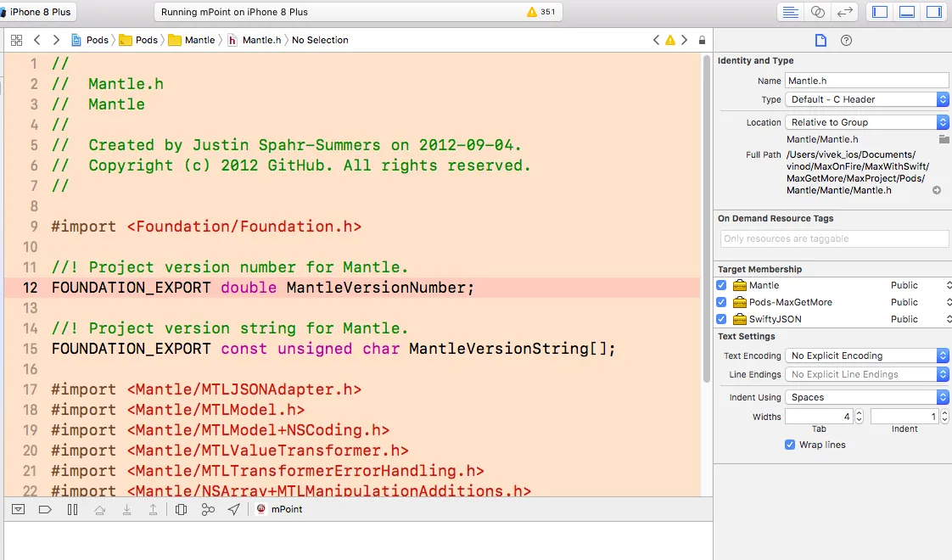
Task: Click import Foundation/Foundation.h line
Action: pos(206,227)
